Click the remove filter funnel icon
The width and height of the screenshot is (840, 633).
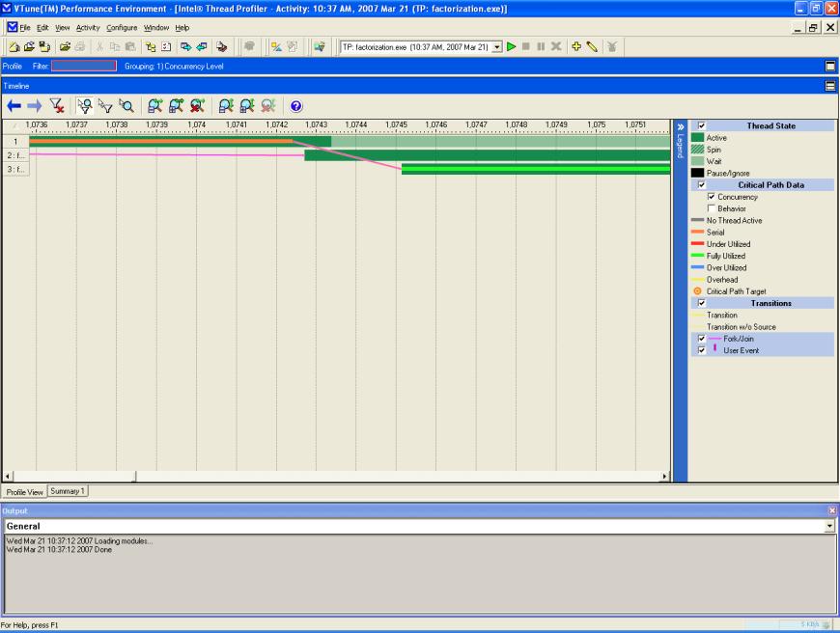[x=59, y=106]
